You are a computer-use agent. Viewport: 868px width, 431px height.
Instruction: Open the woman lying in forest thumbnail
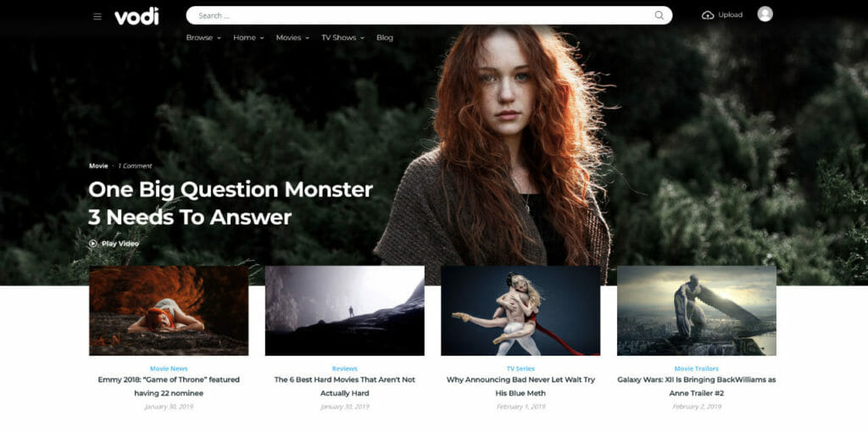coord(169,311)
